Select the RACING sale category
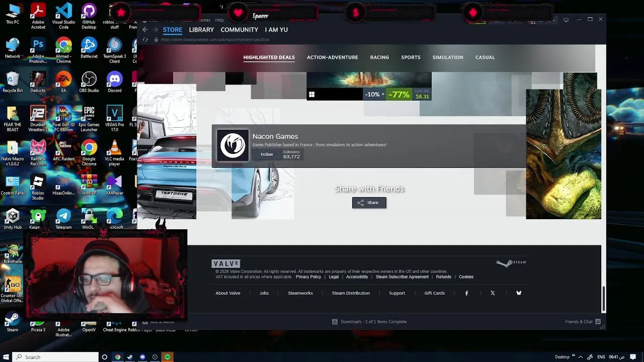 (379, 57)
